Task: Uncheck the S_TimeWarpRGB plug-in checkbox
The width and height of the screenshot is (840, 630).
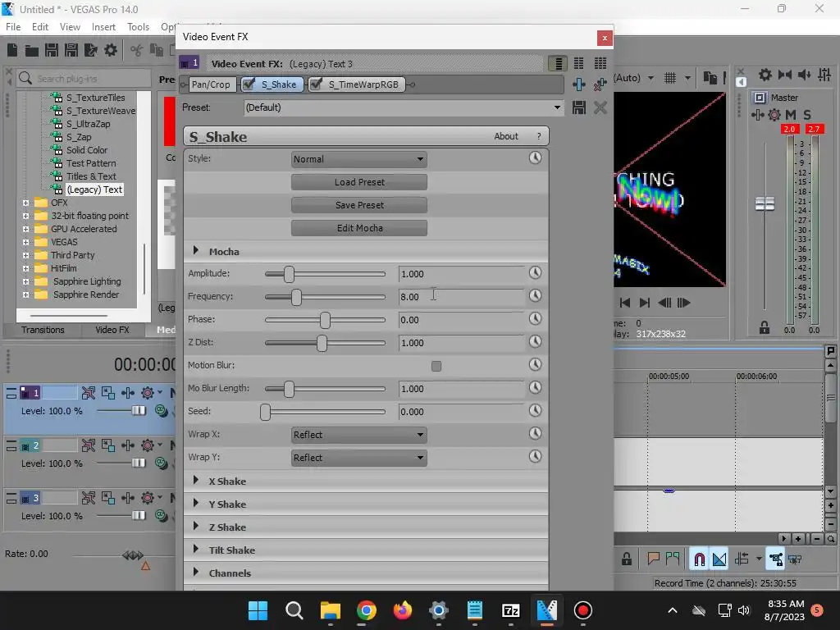Action: [x=316, y=84]
